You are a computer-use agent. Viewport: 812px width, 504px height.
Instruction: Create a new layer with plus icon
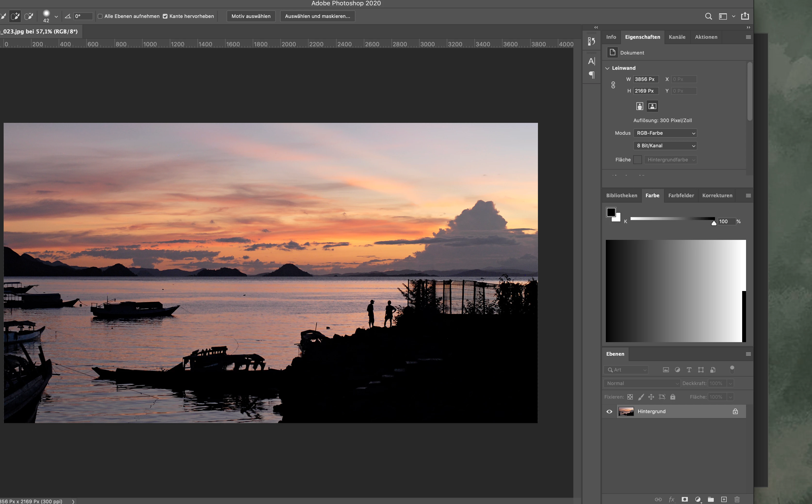click(723, 499)
